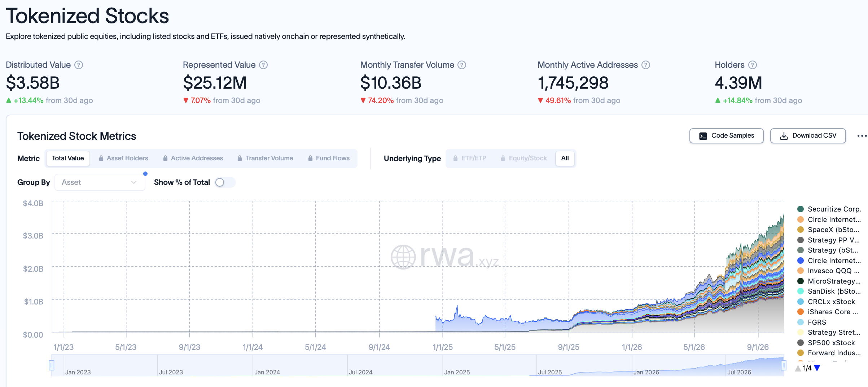Viewport: 868px width, 387px height.
Task: Click the MicroStrategy legend entry
Action: pyautogui.click(x=829, y=281)
